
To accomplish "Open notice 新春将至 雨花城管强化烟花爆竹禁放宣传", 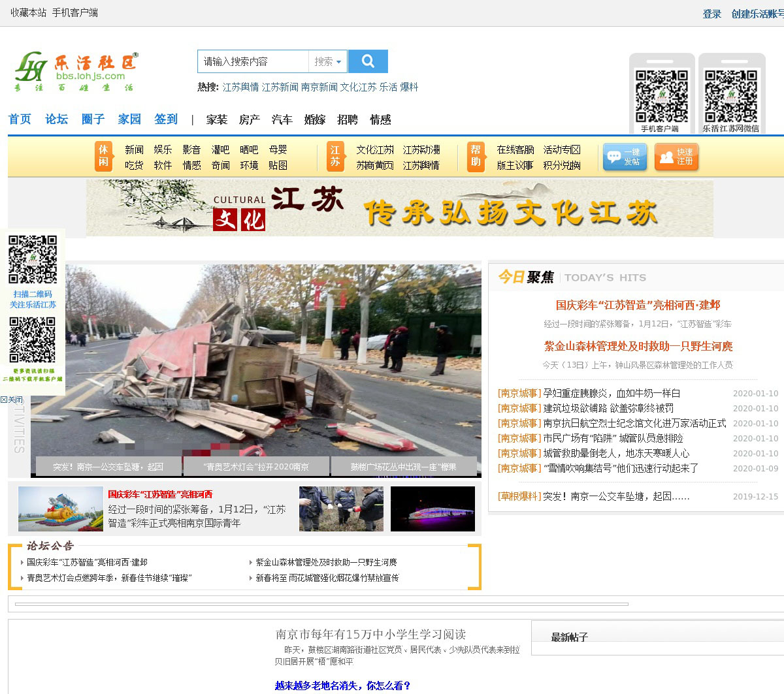I will click(327, 578).
